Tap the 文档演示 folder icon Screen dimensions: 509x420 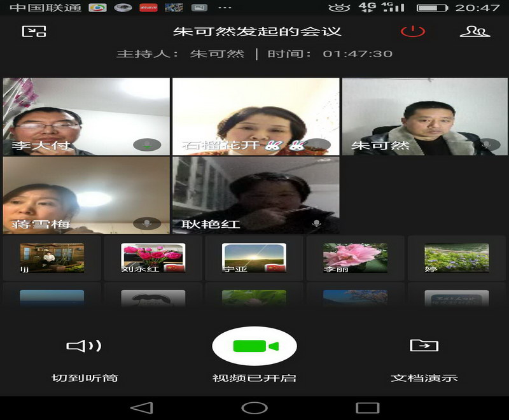pos(424,345)
